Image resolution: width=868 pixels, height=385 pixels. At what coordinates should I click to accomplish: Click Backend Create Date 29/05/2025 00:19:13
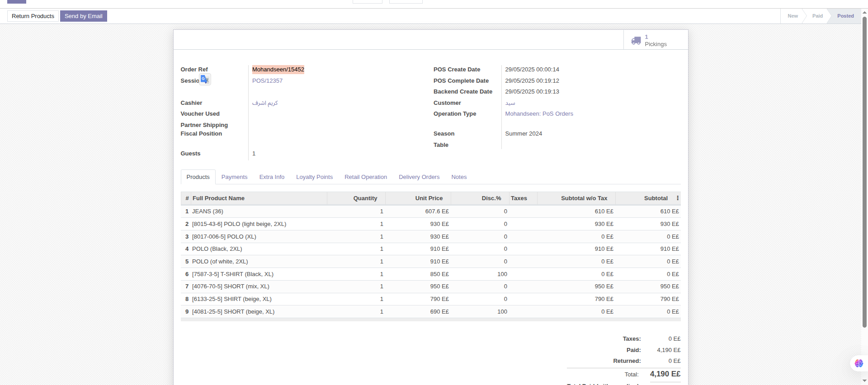pyautogui.click(x=532, y=92)
